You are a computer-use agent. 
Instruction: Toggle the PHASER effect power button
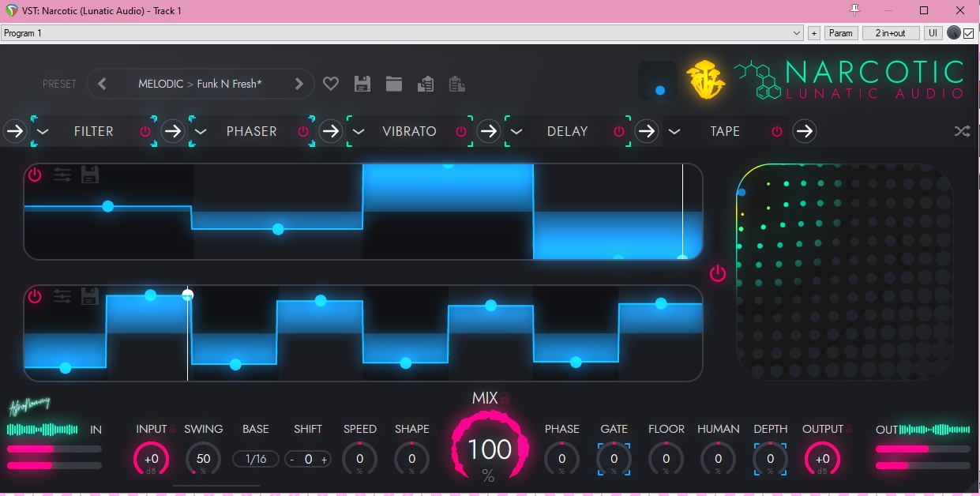click(303, 131)
